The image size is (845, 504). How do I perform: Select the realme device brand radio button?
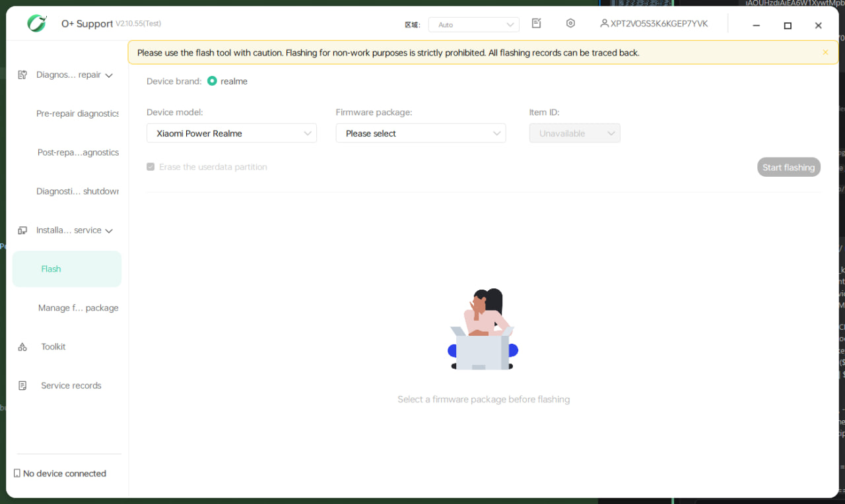(x=212, y=80)
